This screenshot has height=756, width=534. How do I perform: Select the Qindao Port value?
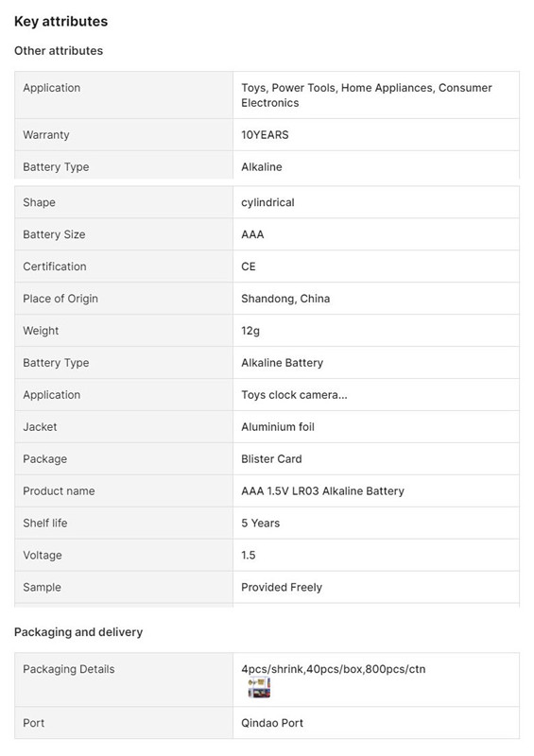272,723
